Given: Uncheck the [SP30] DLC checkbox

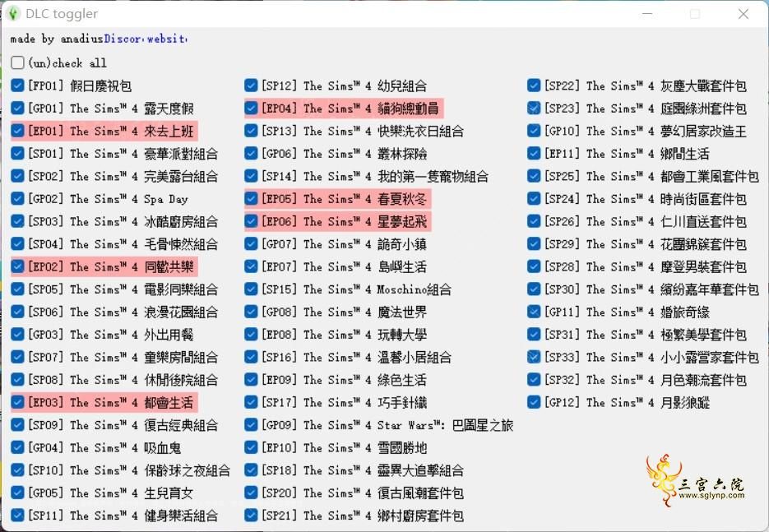Looking at the screenshot, I should [534, 289].
